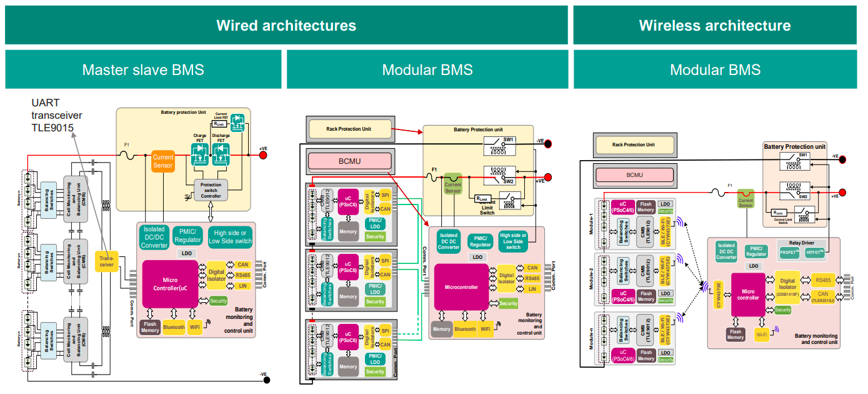Click the TLE9351SJ CAN block
Viewport: 868px width, 394px height.
click(822, 295)
